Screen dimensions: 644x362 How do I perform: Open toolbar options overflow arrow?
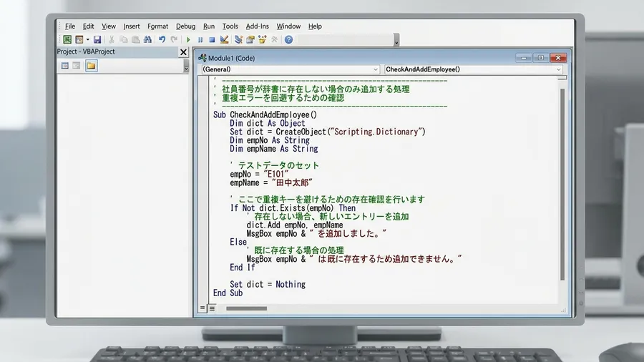(x=396, y=40)
